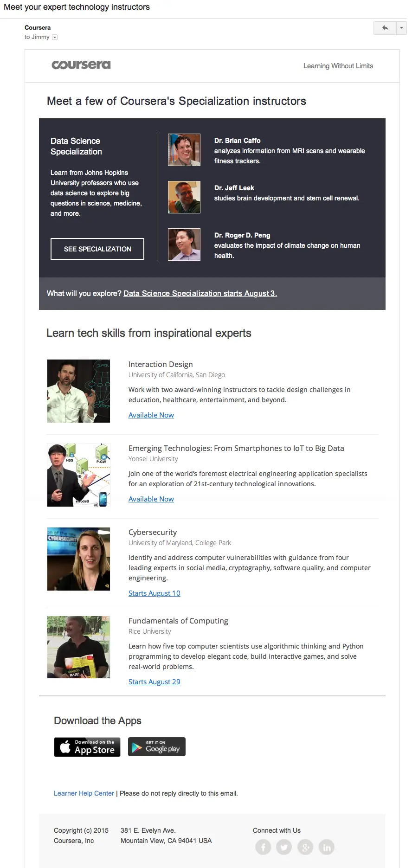This screenshot has height=868, width=412.
Task: Open the Starts August 10 Cybersecurity link
Action: point(154,593)
